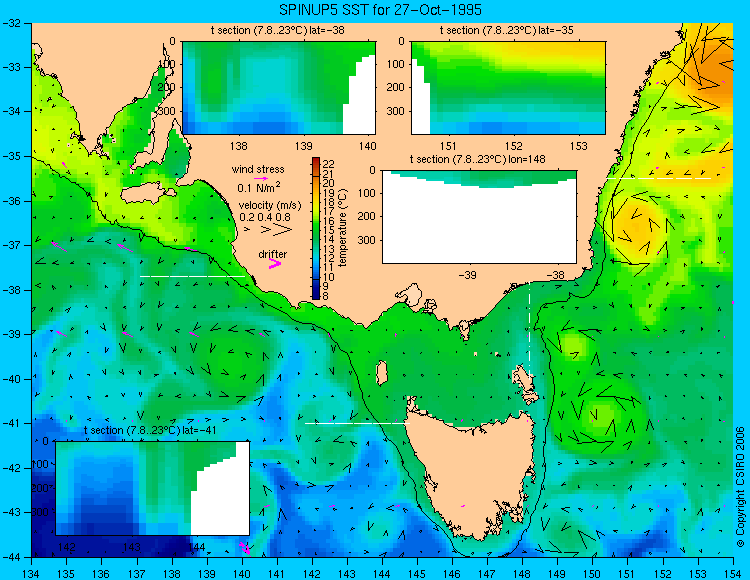Open the lat=-38 temperature section plot
Screen dimensions: 750x580
(279, 88)
